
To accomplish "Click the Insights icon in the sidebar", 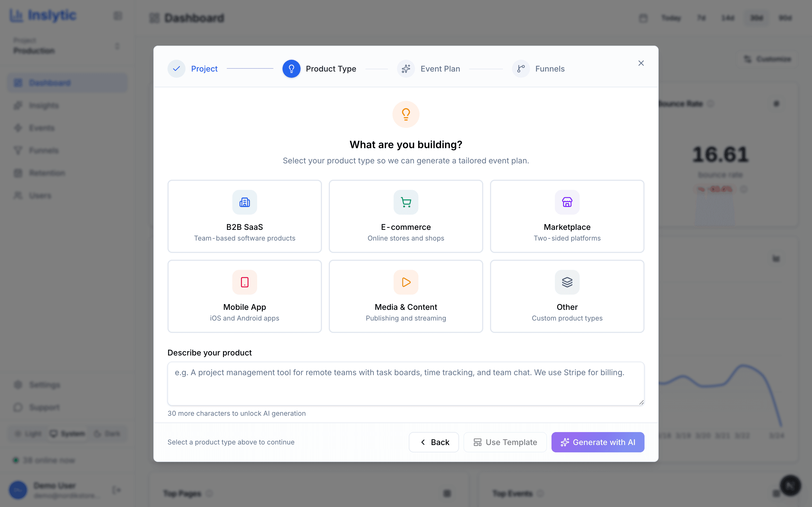I will [x=18, y=105].
